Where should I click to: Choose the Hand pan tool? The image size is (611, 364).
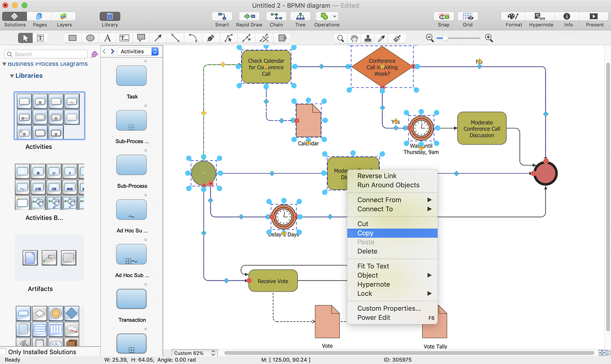pos(354,38)
